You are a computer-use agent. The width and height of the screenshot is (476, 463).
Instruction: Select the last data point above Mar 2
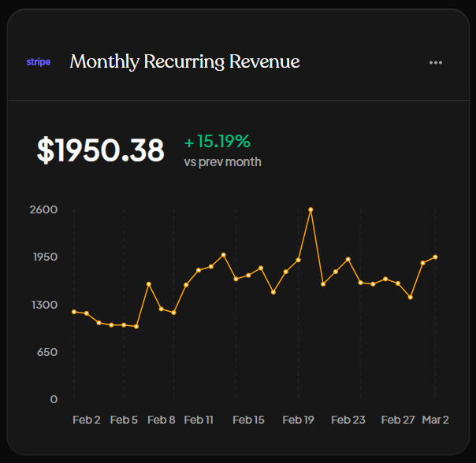coord(435,257)
